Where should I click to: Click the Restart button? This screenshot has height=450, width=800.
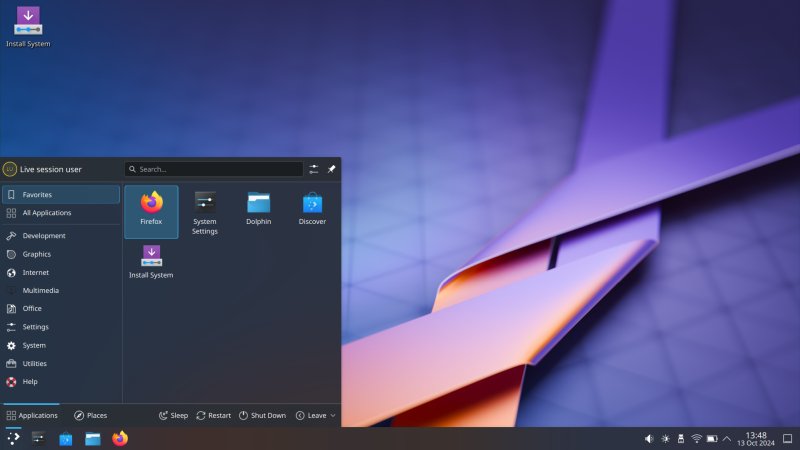tap(214, 415)
